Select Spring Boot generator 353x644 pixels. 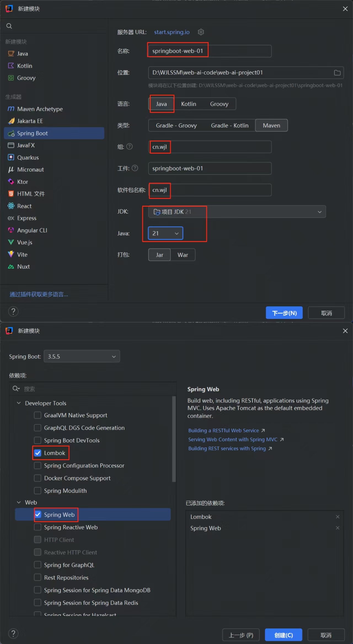coord(55,133)
